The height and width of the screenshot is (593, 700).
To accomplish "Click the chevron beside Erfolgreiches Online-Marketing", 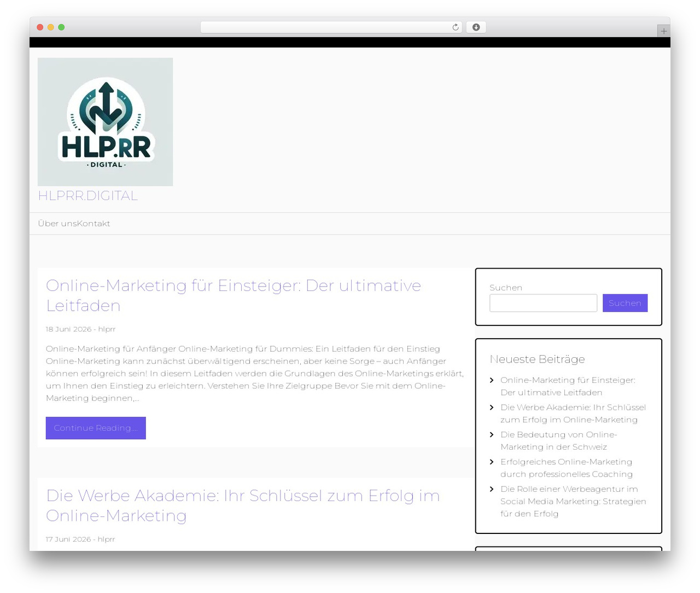I will coord(492,462).
